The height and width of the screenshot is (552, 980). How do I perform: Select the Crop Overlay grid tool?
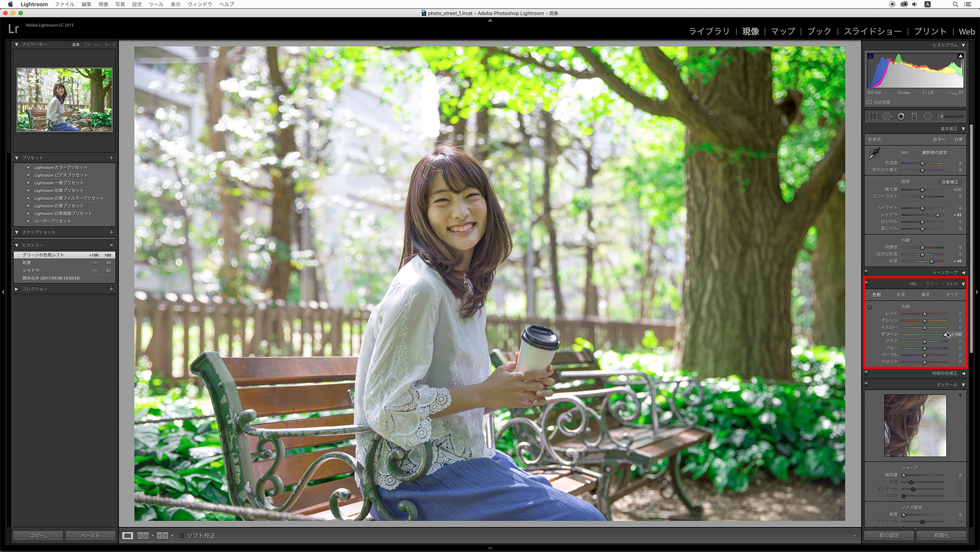[873, 116]
